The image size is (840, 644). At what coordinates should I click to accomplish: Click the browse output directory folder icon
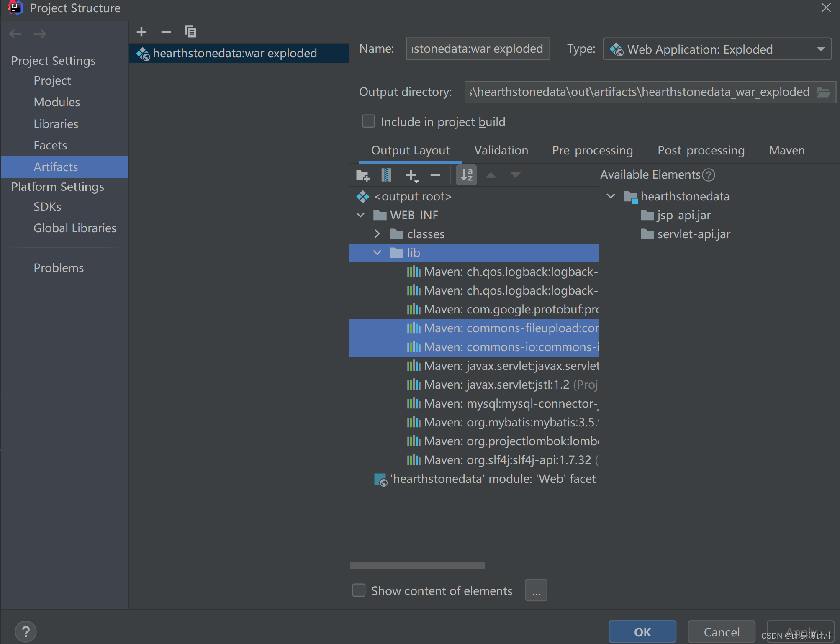click(823, 92)
